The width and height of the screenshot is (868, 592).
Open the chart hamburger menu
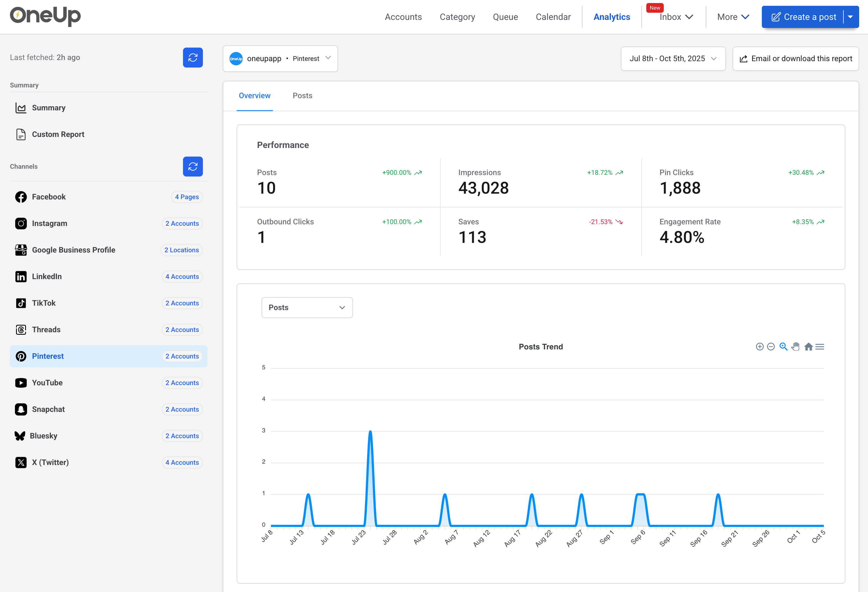click(x=820, y=346)
